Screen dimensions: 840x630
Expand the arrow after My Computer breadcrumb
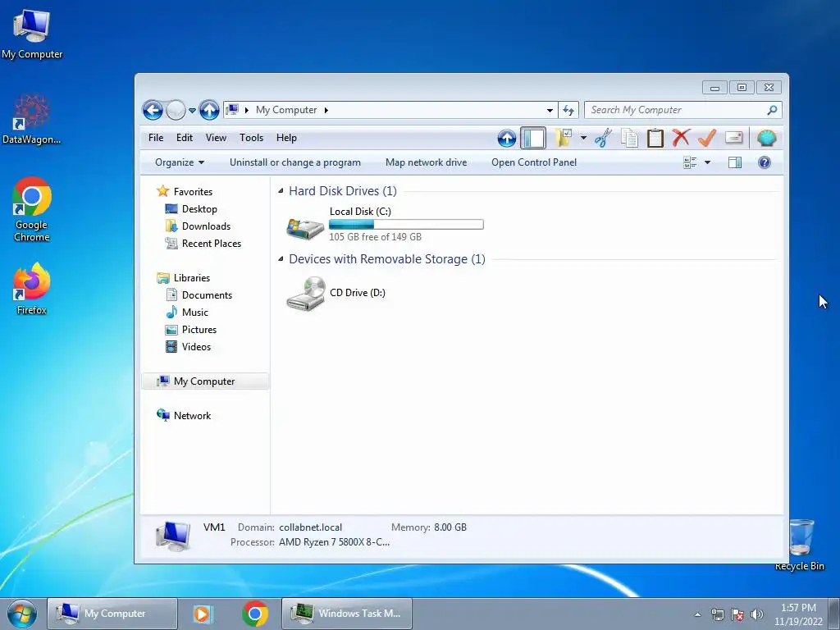[x=326, y=111]
